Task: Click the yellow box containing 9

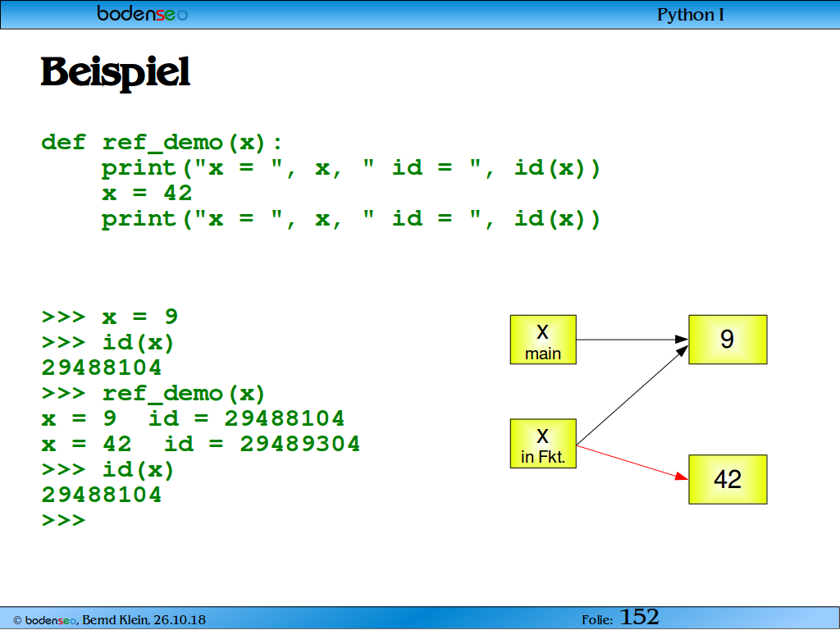Action: 728,340
